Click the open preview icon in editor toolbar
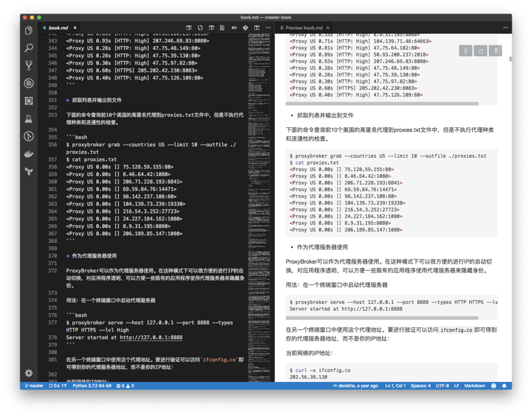 click(189, 28)
